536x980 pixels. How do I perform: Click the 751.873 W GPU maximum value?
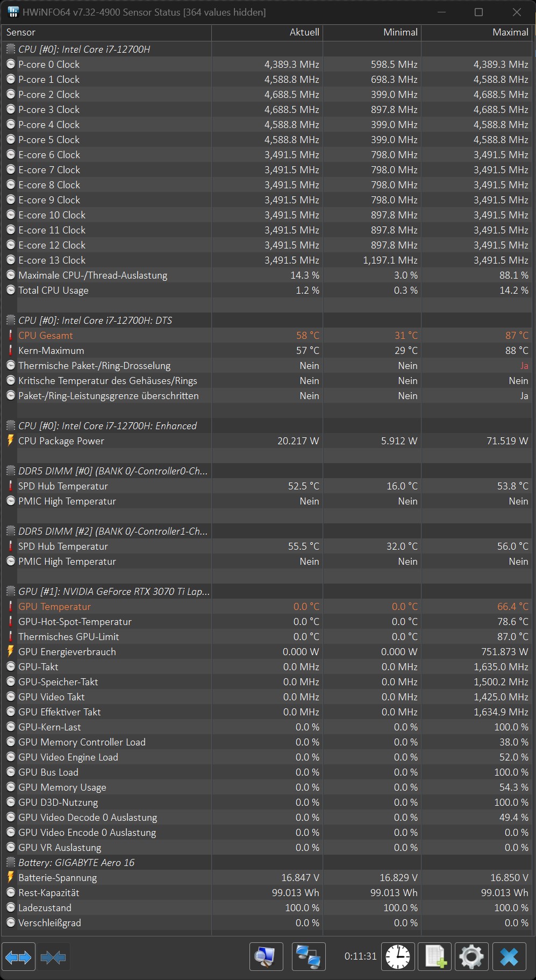pos(504,651)
